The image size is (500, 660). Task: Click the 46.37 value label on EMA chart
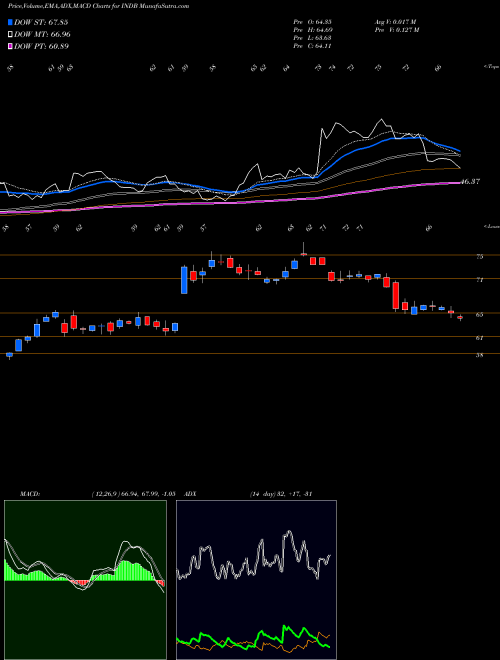click(x=470, y=182)
